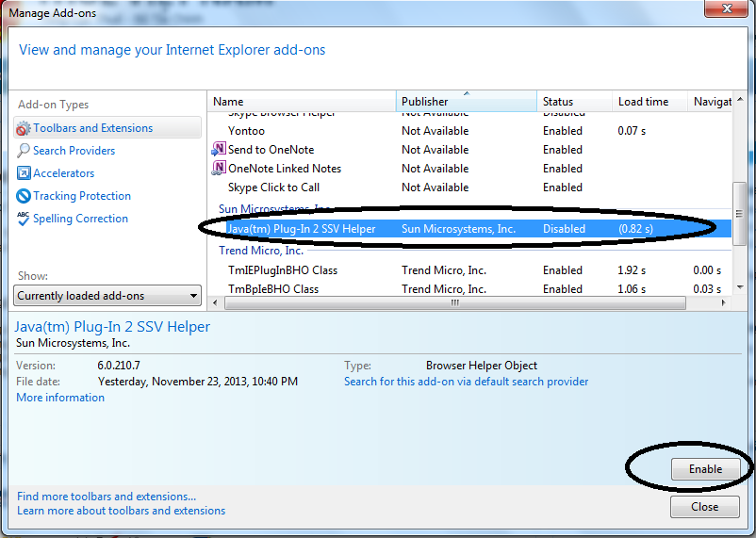Click the Toolbars and Extensions gear icon
The image size is (756, 538).
coord(24,129)
